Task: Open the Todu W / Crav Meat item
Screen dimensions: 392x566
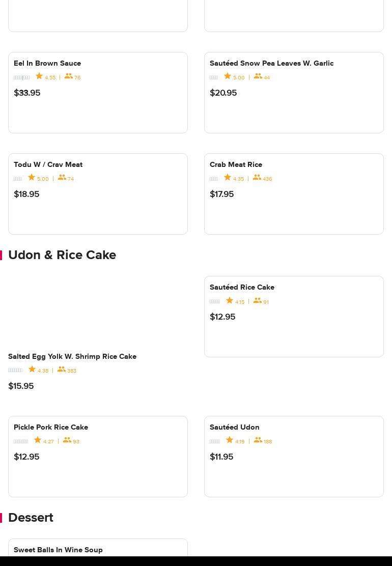Action: pyautogui.click(x=48, y=164)
